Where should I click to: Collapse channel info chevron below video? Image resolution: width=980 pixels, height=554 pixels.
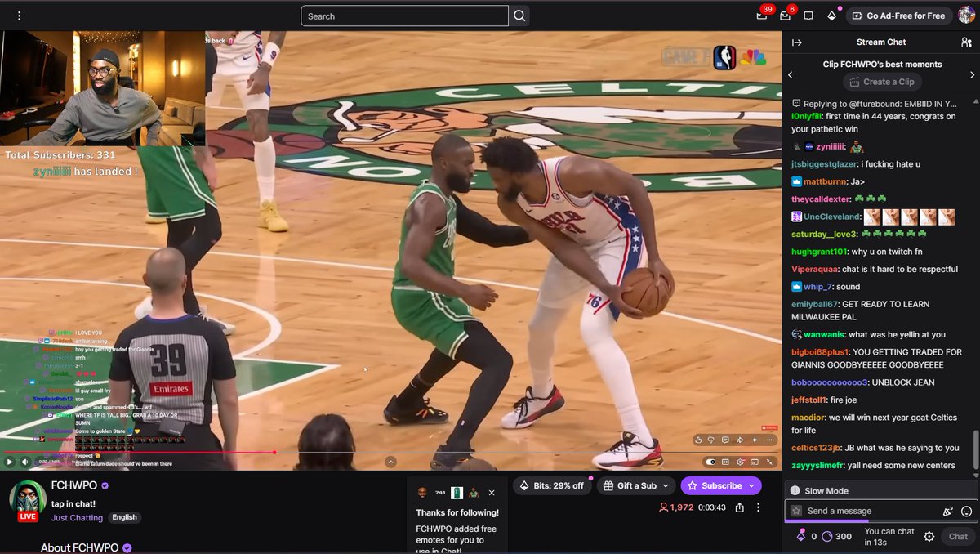tap(390, 462)
